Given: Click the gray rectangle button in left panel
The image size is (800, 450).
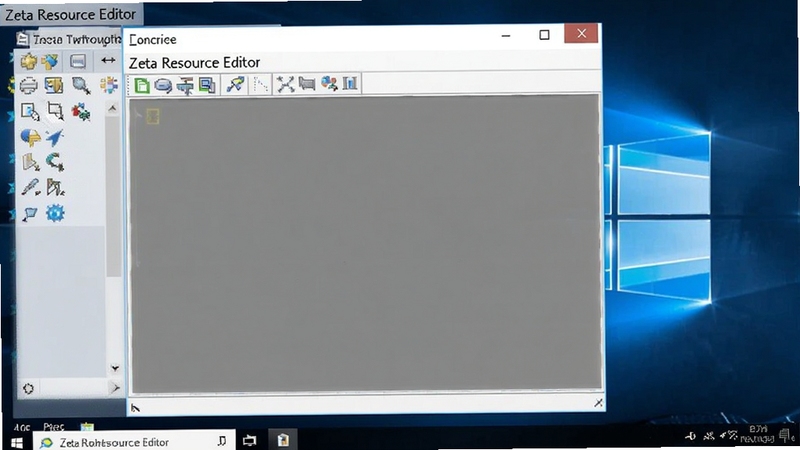Looking at the screenshot, I should (x=78, y=61).
